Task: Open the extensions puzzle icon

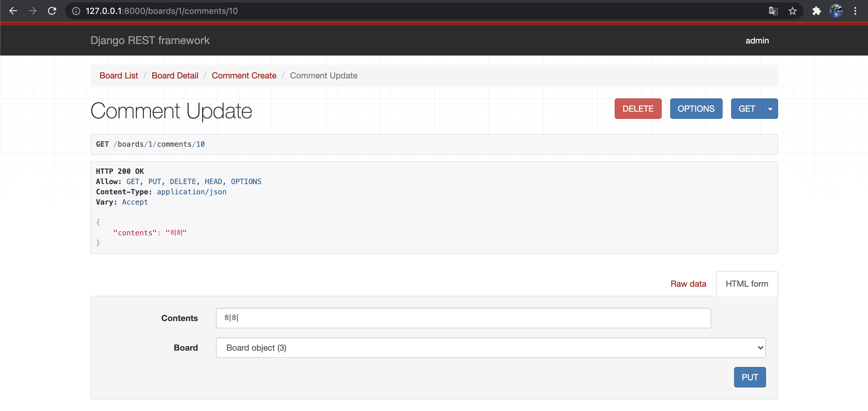Action: 816,11
